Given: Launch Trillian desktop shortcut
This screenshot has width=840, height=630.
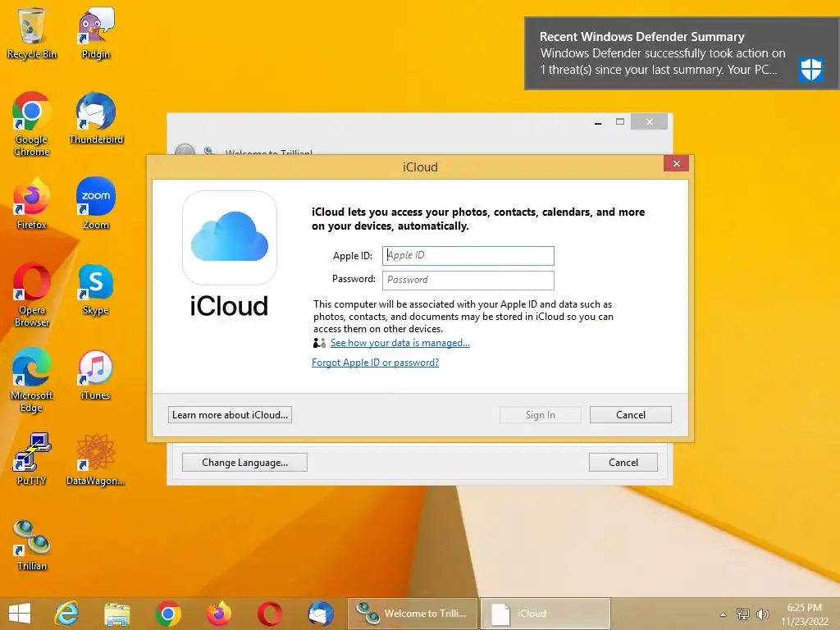Looking at the screenshot, I should [x=32, y=545].
